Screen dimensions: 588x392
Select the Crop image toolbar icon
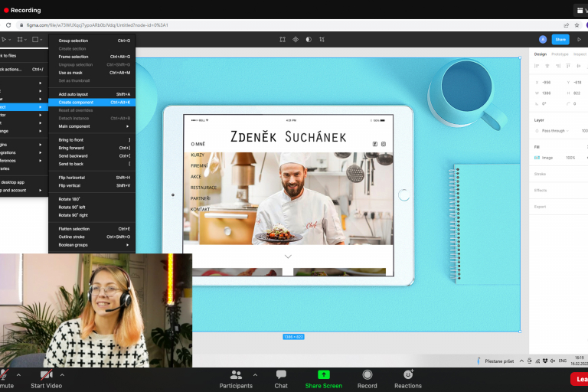[x=322, y=39]
